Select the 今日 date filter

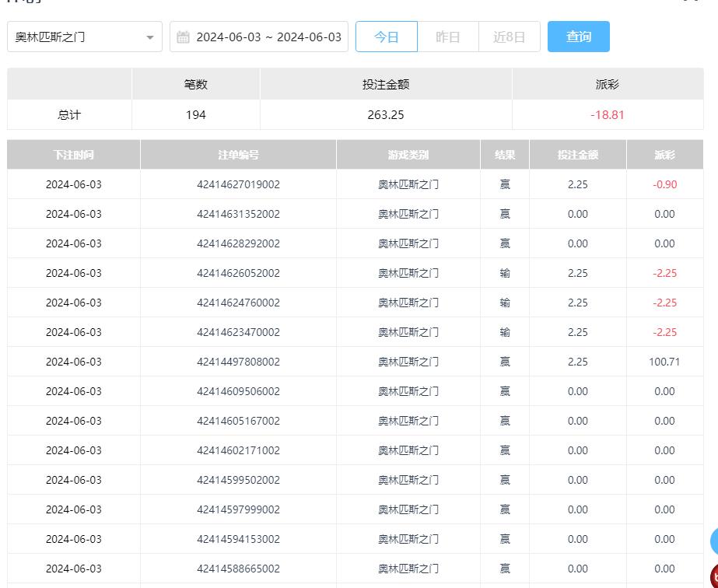click(x=387, y=37)
